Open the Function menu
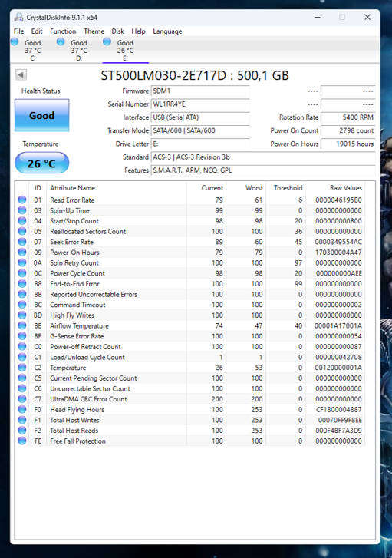392x558 pixels. 63,31
